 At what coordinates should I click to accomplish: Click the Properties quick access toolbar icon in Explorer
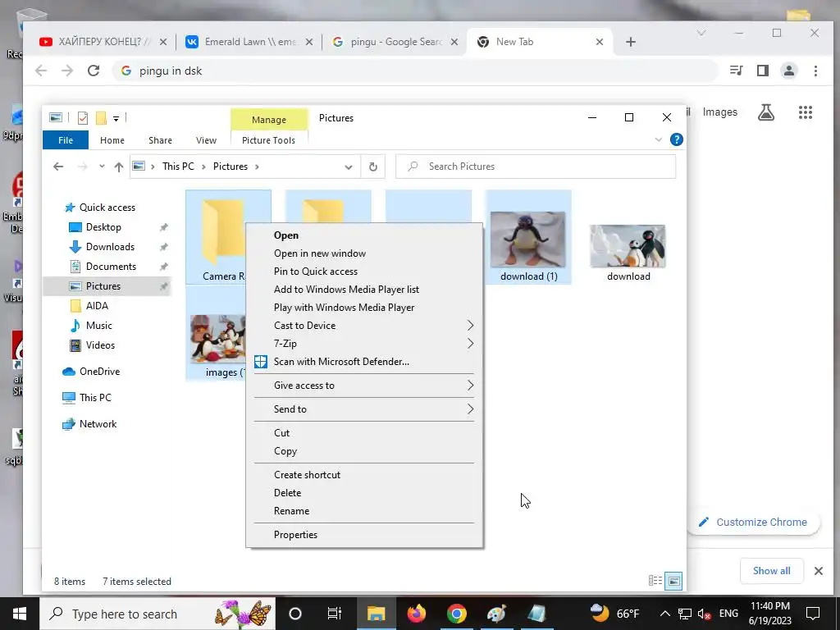click(x=83, y=118)
